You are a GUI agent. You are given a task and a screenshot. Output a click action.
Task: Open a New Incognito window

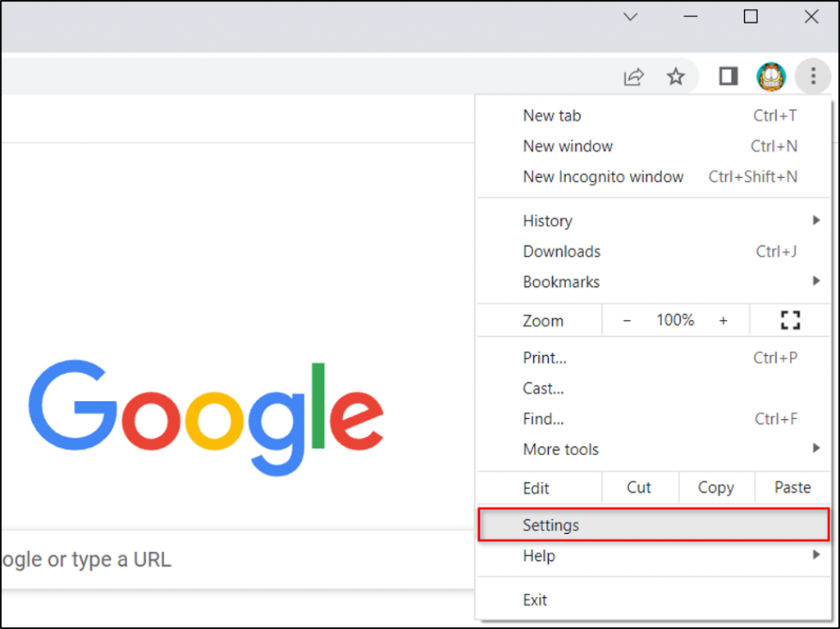click(603, 176)
